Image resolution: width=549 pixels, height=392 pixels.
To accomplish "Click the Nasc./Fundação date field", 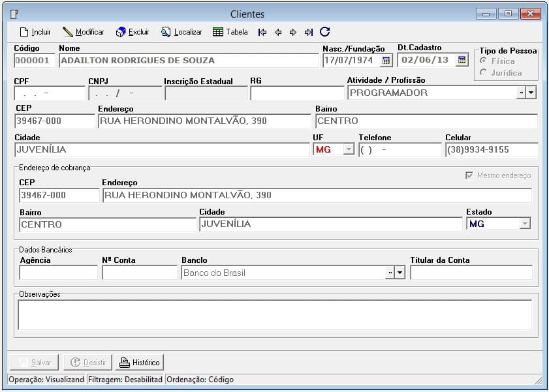I will 351,60.
